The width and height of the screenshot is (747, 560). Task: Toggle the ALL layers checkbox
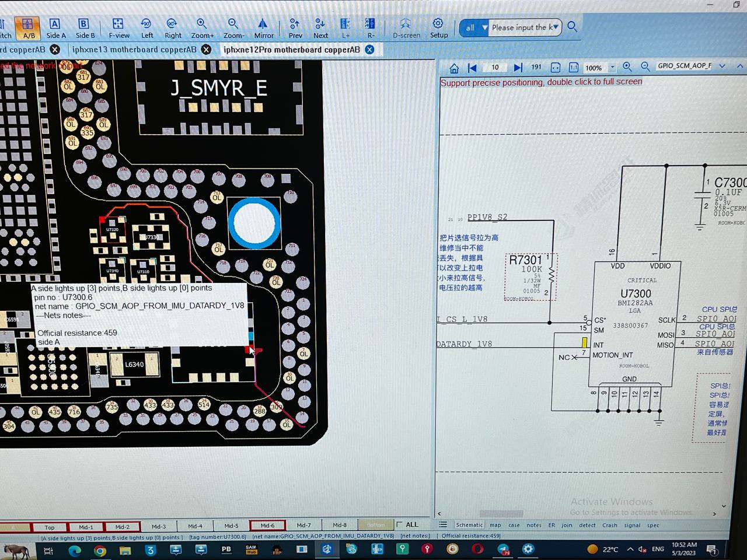click(x=400, y=524)
